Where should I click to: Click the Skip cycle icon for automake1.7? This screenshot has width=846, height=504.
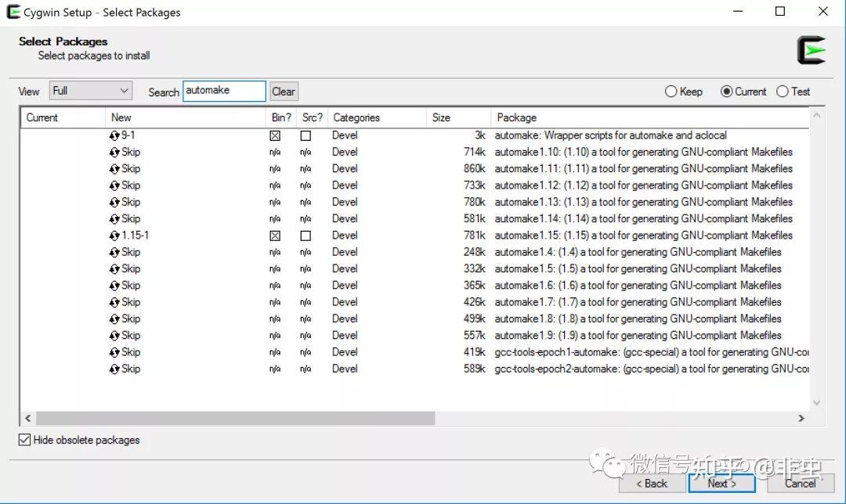114,303
